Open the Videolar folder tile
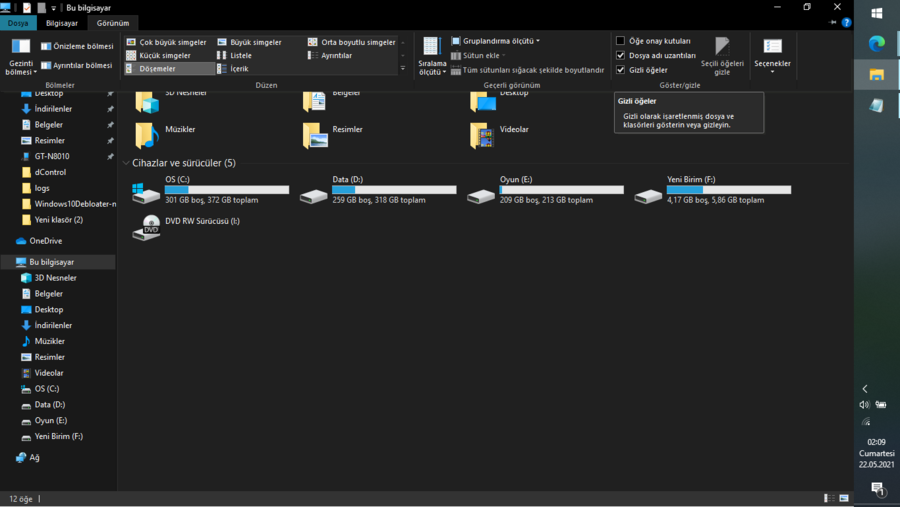 coord(499,136)
